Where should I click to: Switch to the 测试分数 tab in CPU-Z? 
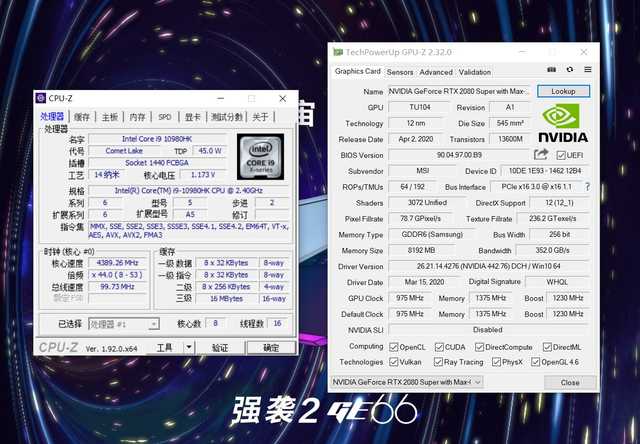pyautogui.click(x=227, y=117)
